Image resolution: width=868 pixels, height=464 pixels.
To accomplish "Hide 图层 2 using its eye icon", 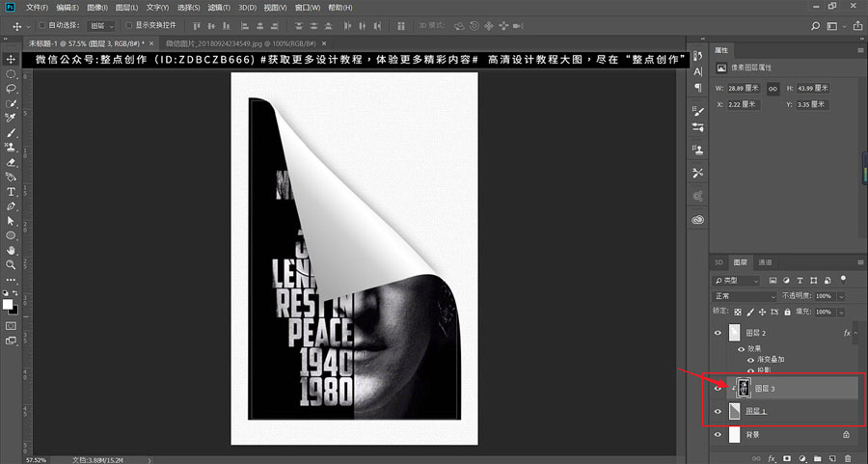I will point(717,333).
